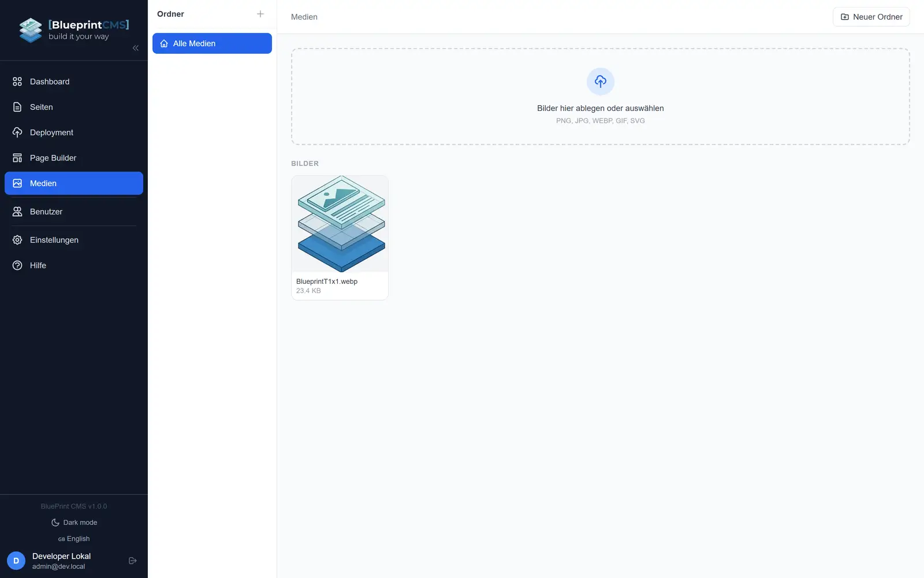Click the user avatar D circle
The height and width of the screenshot is (578, 924).
[16, 561]
